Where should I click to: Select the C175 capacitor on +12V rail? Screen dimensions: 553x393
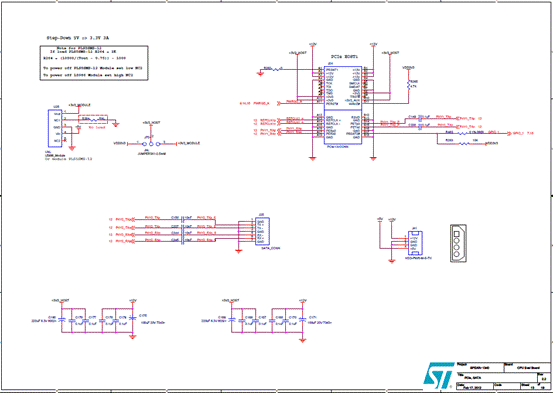pos(133,318)
